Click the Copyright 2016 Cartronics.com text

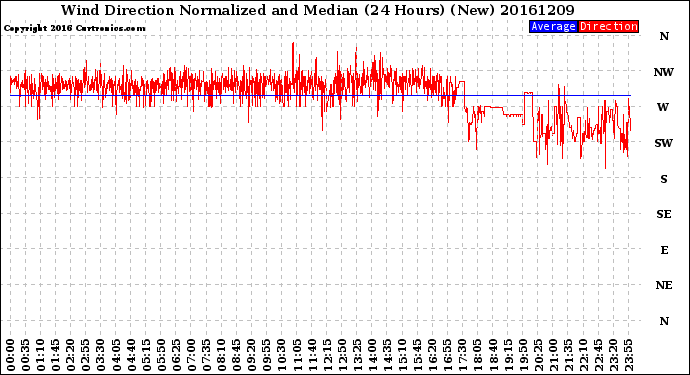click(x=74, y=28)
